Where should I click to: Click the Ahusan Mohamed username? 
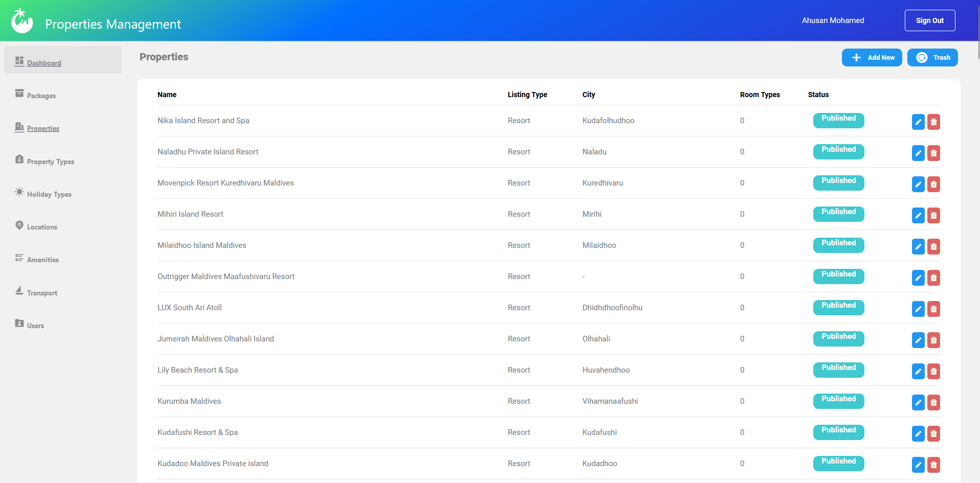833,20
